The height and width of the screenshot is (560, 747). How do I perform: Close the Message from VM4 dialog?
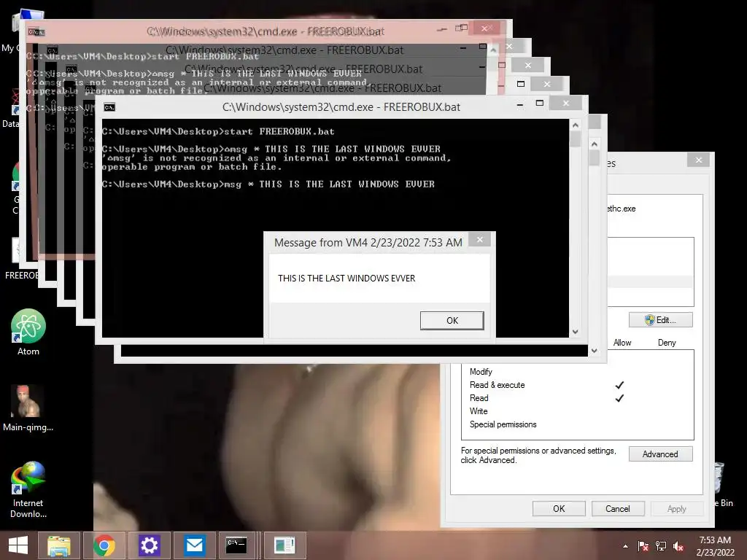(x=480, y=239)
